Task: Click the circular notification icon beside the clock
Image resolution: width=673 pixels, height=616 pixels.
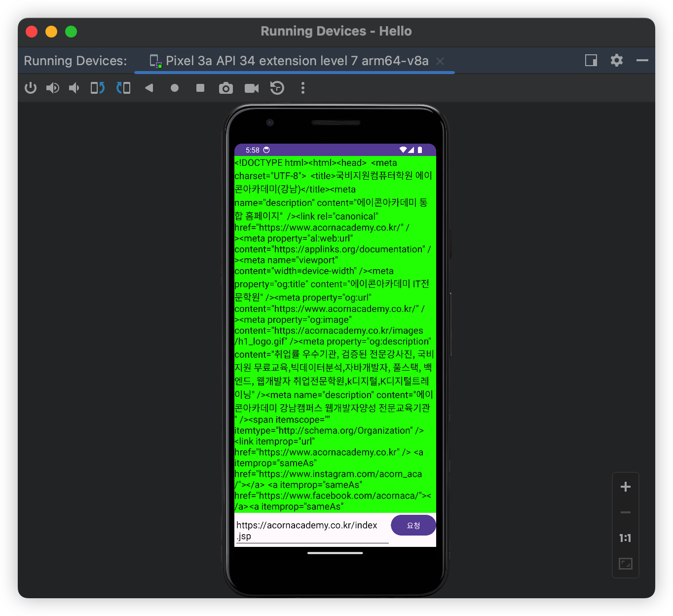Action: (x=266, y=150)
